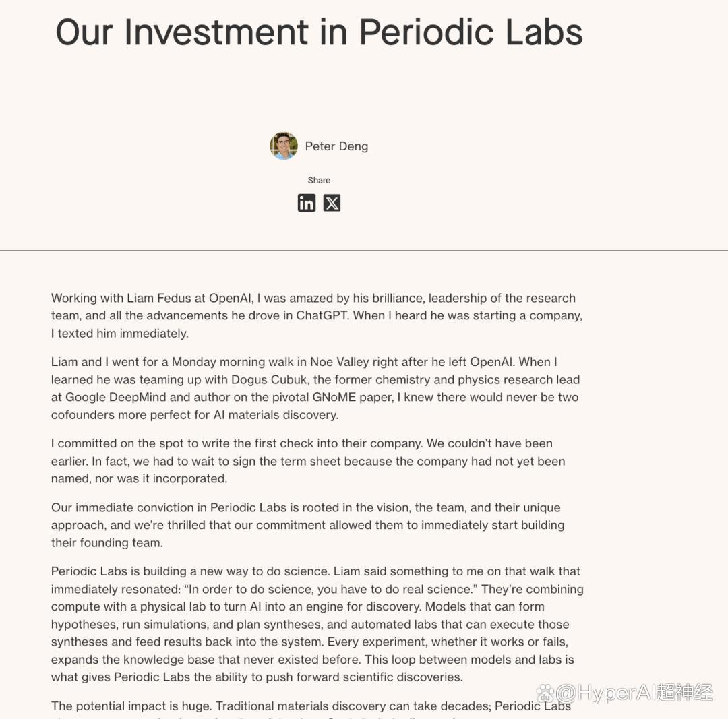
Task: Click the paragraph beginning "Our immediate conviction"
Action: [x=307, y=525]
